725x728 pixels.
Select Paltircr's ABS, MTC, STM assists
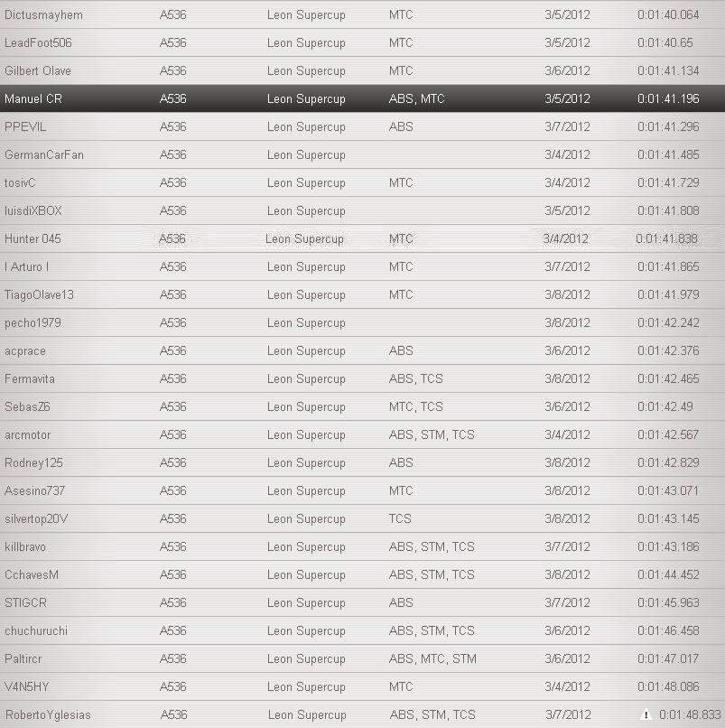click(x=432, y=658)
